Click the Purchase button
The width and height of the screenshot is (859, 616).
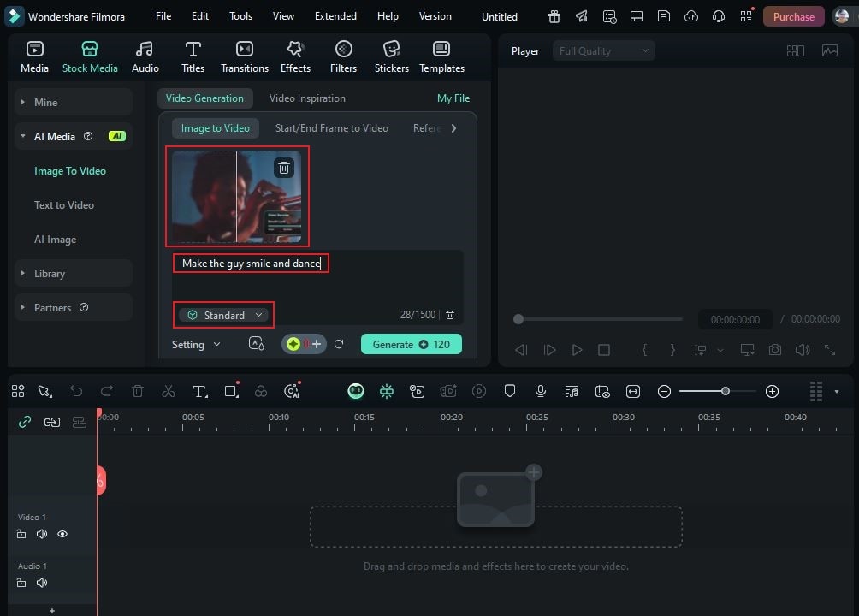point(793,16)
